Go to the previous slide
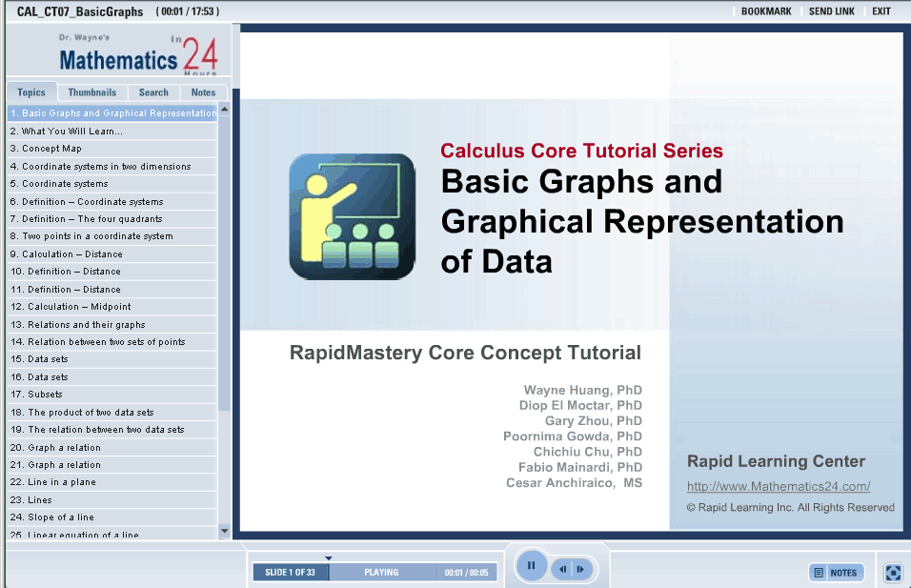 click(x=562, y=569)
